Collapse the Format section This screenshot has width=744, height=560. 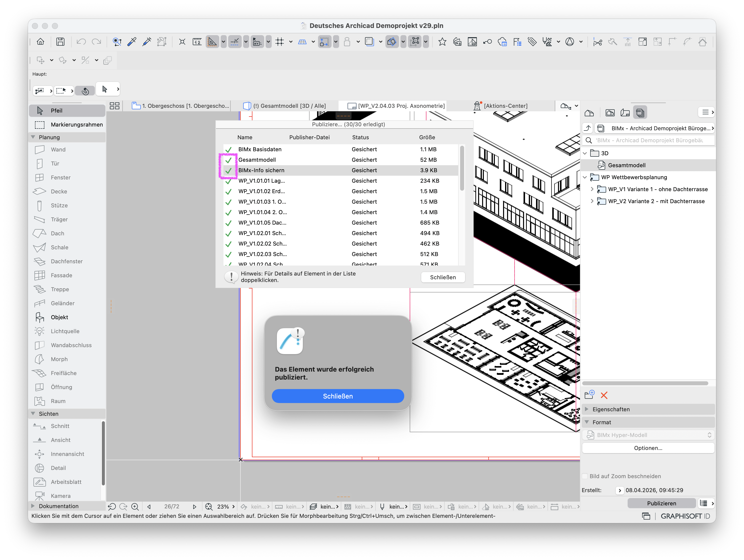(587, 422)
